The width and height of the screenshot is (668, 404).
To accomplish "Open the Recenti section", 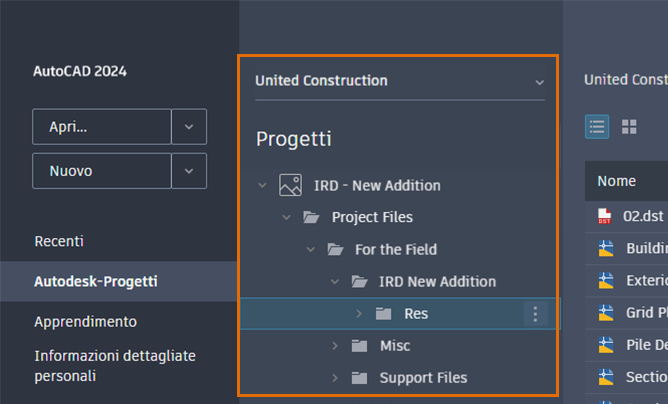I will [x=59, y=241].
